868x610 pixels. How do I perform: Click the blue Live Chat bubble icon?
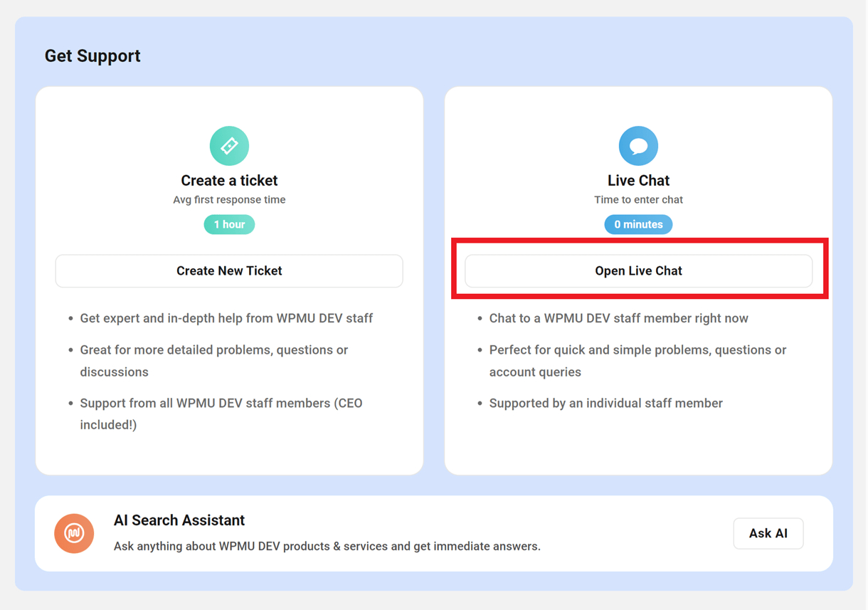coord(638,145)
